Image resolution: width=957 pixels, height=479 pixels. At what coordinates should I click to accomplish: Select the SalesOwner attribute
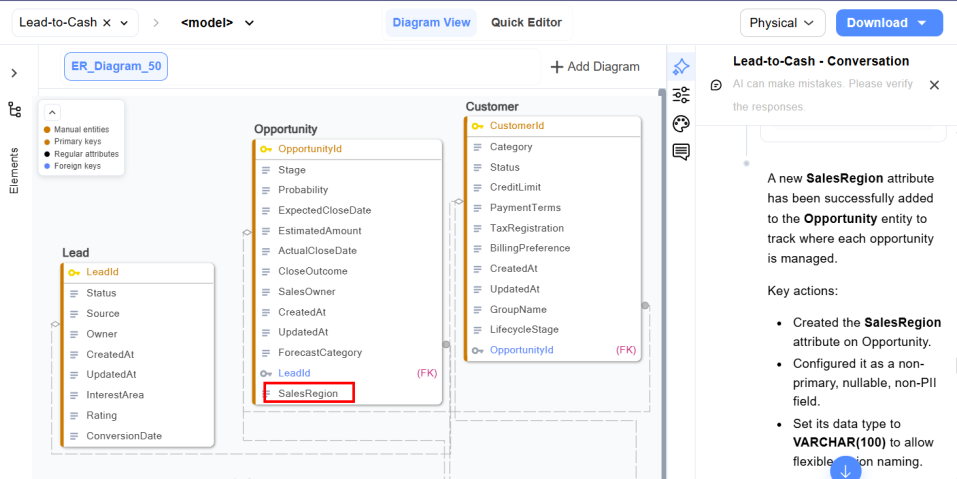[x=307, y=292]
